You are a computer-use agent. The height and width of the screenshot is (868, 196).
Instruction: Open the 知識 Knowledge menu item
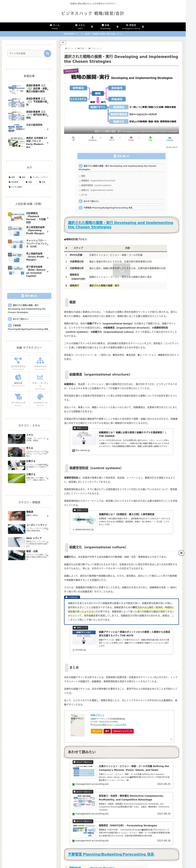tap(105, 27)
